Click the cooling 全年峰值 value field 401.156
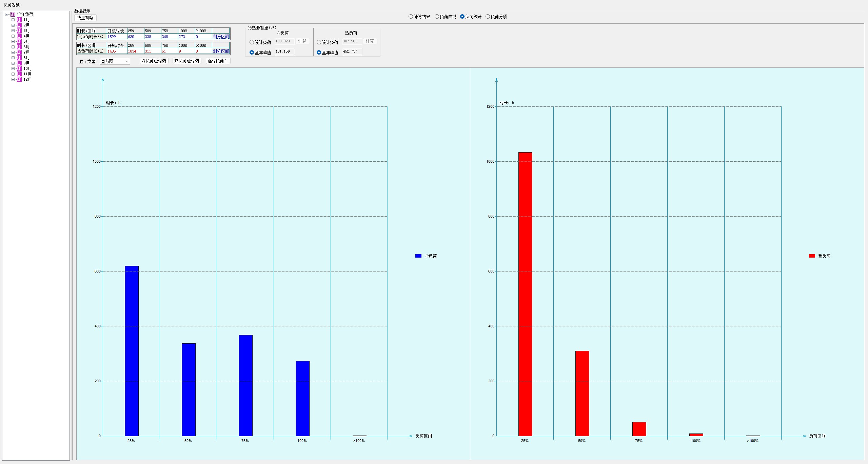868x464 pixels. click(x=284, y=52)
